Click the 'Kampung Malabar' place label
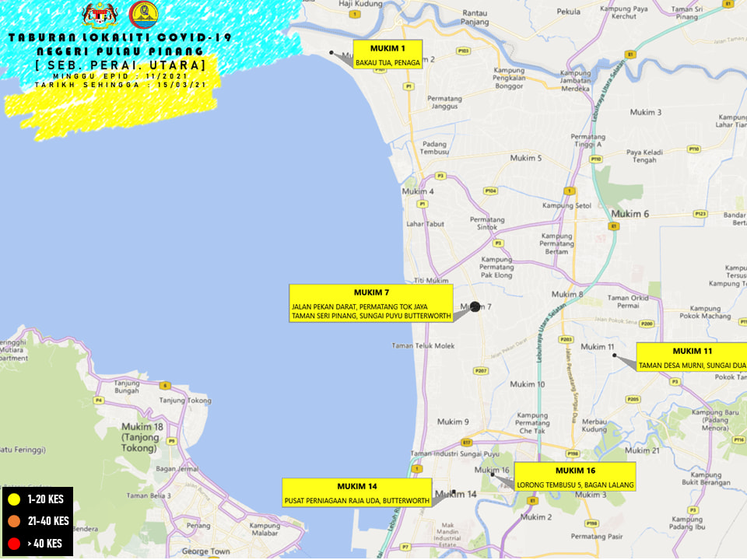Viewport: 747px width, 560px height. 265,529
